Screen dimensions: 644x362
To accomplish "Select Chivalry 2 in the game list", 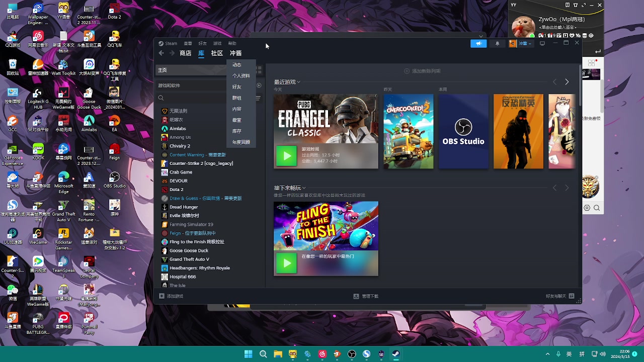I will point(180,146).
